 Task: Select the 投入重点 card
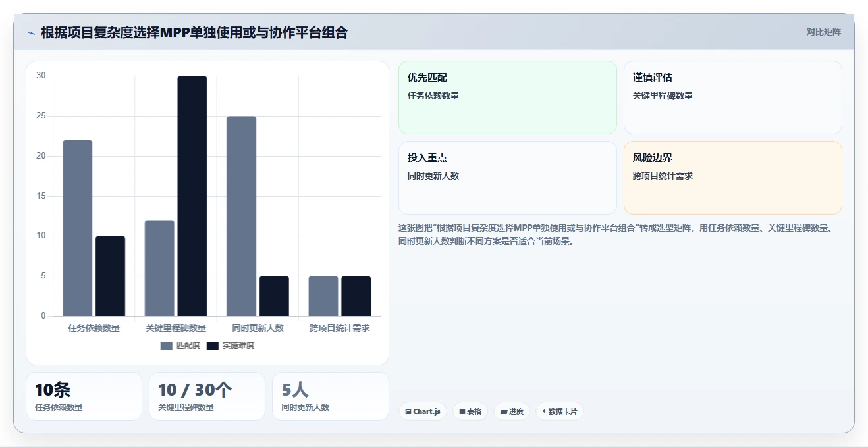508,178
